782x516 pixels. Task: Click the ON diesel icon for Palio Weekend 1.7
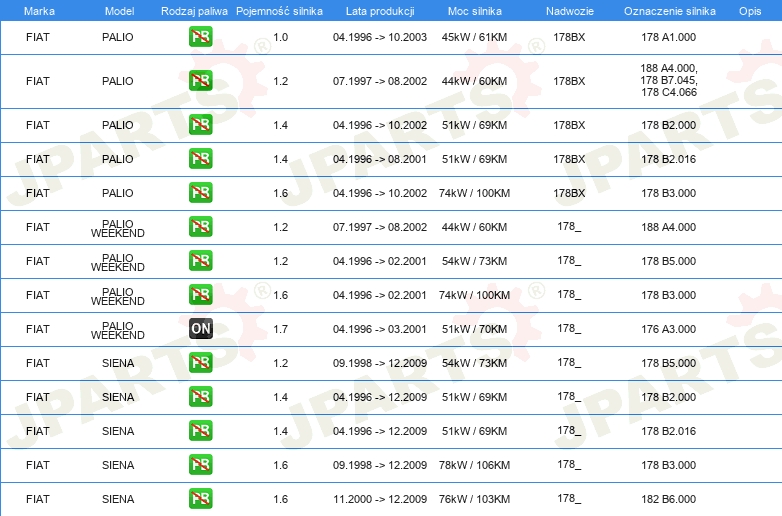coord(200,329)
